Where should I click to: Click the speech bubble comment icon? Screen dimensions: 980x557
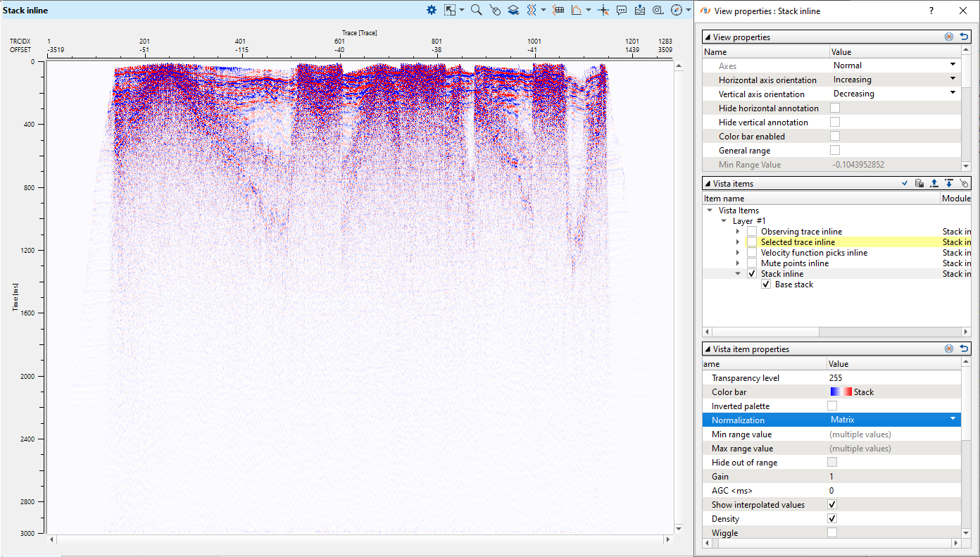(622, 10)
